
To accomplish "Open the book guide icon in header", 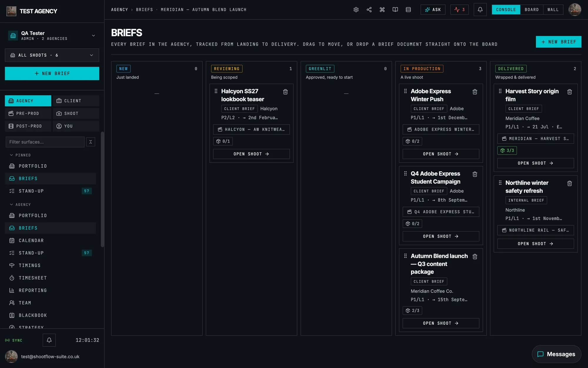I will point(395,10).
